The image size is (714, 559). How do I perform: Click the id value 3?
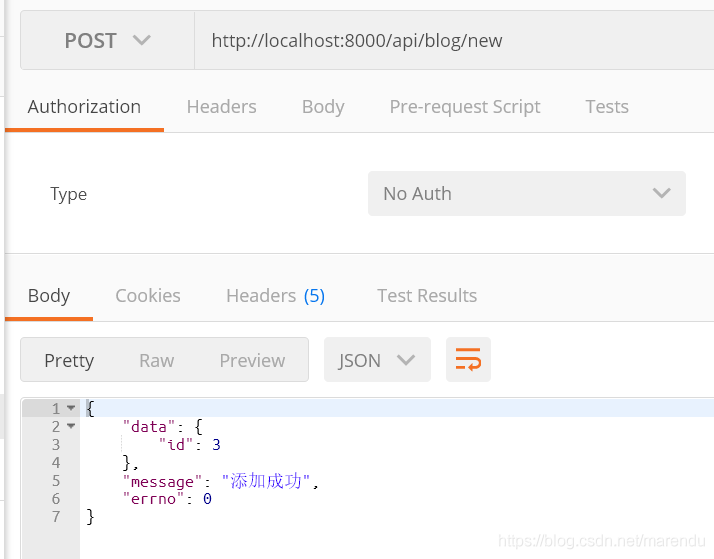pos(216,445)
